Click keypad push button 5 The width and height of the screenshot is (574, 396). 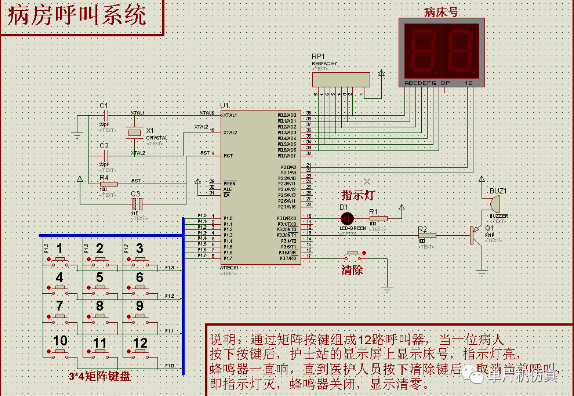click(98, 289)
